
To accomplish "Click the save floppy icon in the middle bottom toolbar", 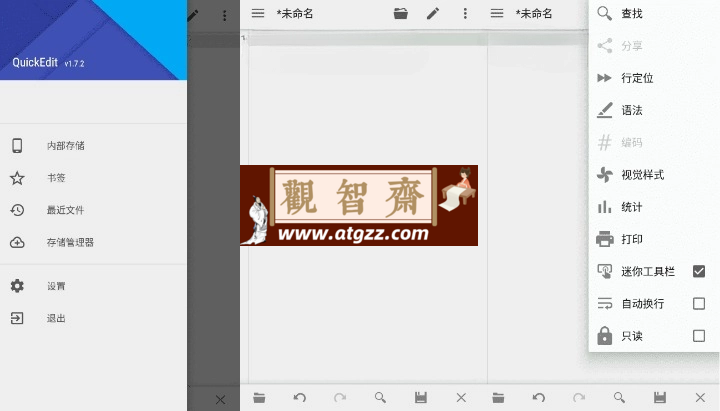I will pos(421,397).
